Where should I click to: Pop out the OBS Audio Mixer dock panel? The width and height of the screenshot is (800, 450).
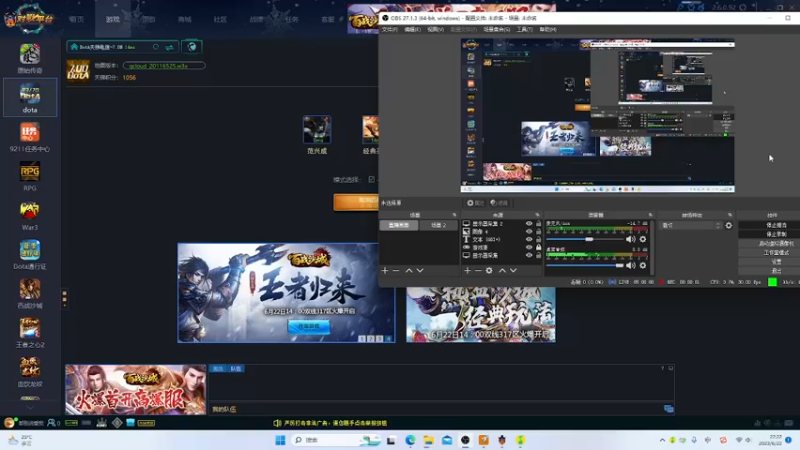point(650,215)
